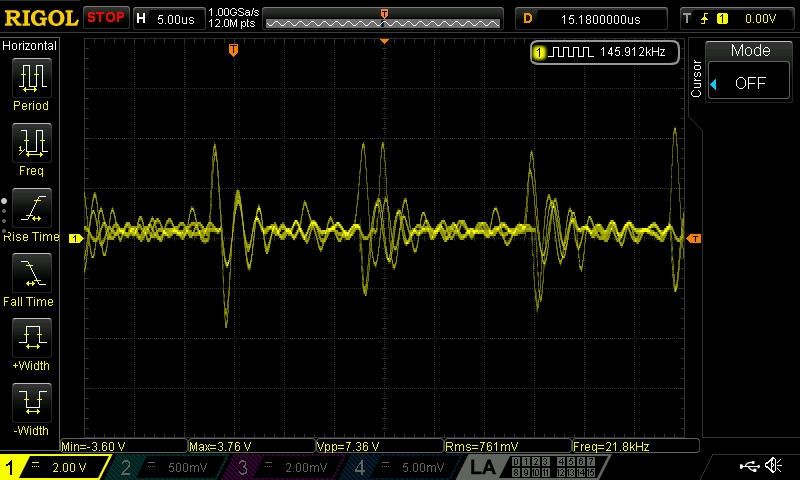The height and width of the screenshot is (480, 800).
Task: Toggle the sound speaker icon
Action: coord(774,465)
